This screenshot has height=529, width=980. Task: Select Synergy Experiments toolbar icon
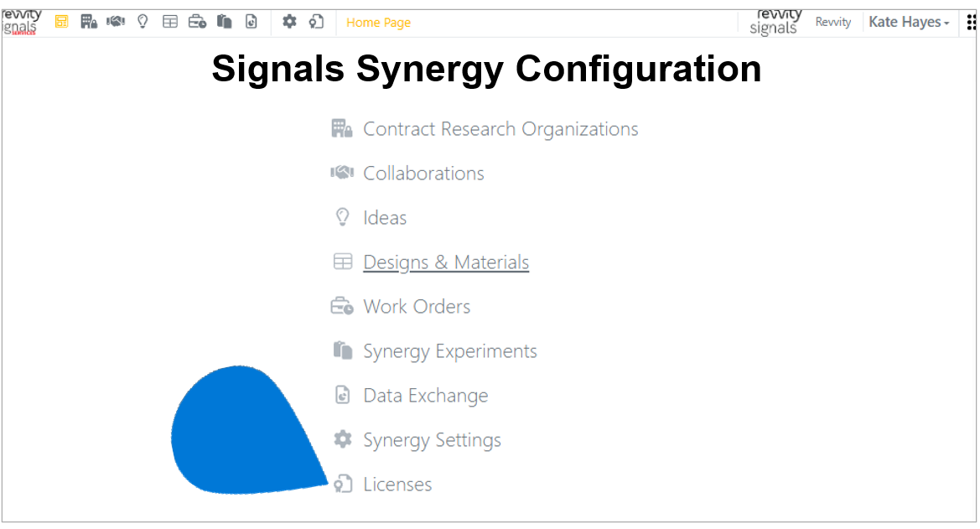[x=225, y=22]
